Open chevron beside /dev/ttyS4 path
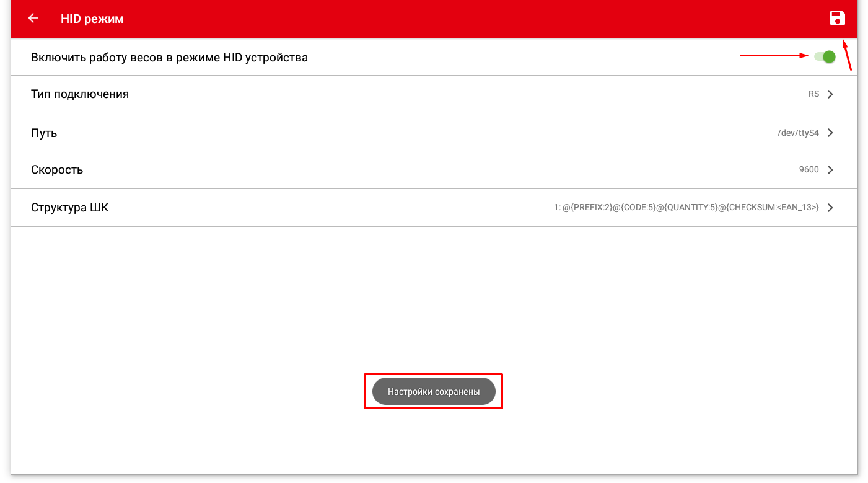Image resolution: width=868 pixels, height=483 pixels. (830, 133)
